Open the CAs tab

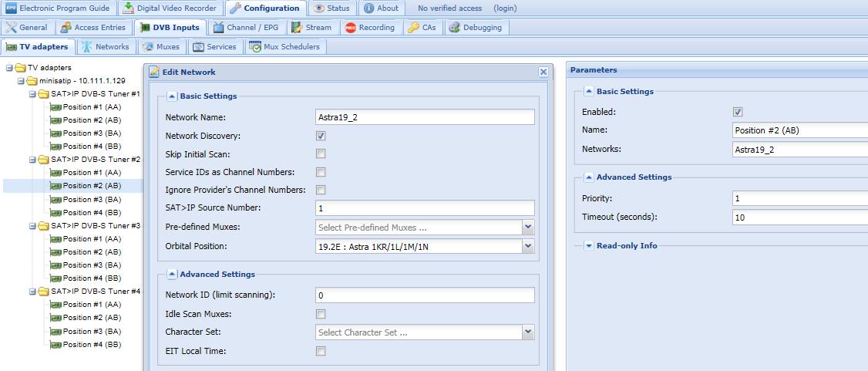pos(423,27)
